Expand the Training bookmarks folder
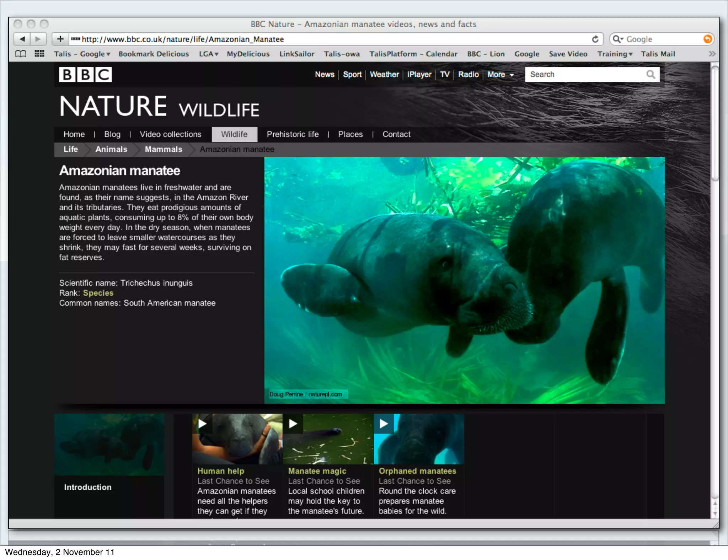The image size is (728, 560). coord(615,54)
